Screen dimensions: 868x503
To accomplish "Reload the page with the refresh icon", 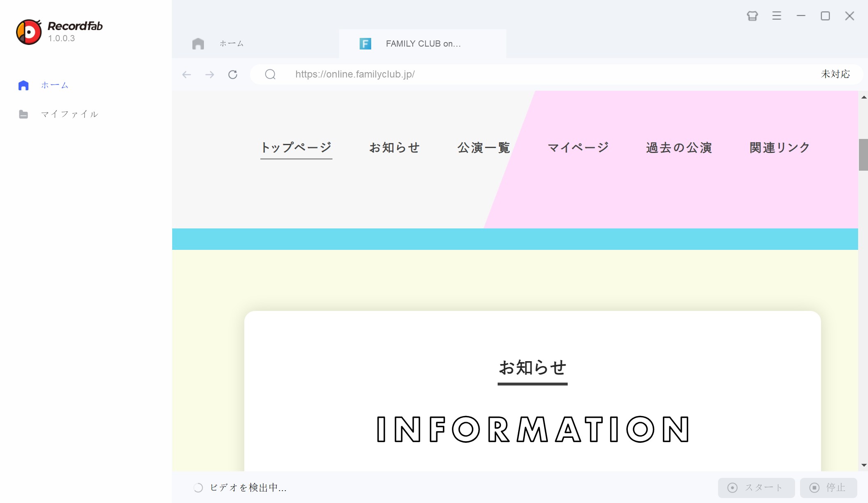I will 233,75.
